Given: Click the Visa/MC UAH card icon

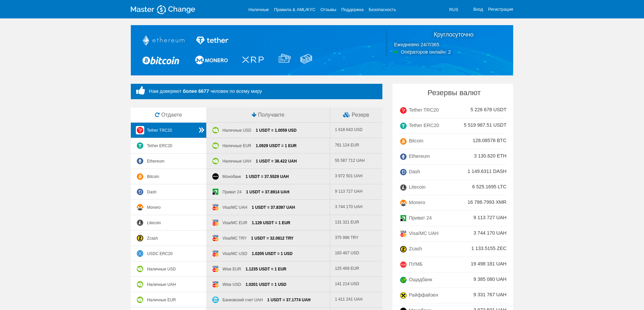Looking at the screenshot, I should pos(215,207).
